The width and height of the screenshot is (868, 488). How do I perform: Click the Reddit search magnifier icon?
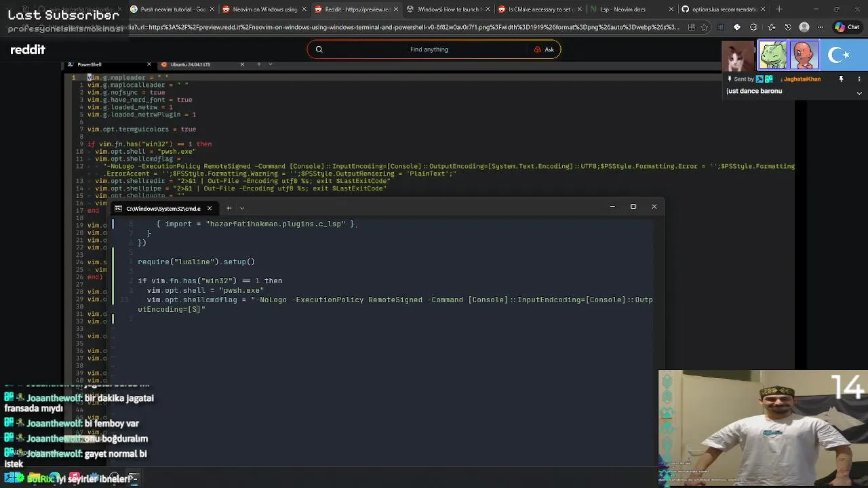click(x=319, y=49)
